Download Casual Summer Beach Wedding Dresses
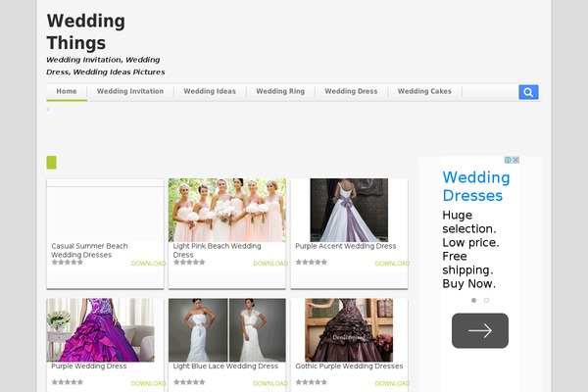588x392 pixels. click(x=148, y=264)
